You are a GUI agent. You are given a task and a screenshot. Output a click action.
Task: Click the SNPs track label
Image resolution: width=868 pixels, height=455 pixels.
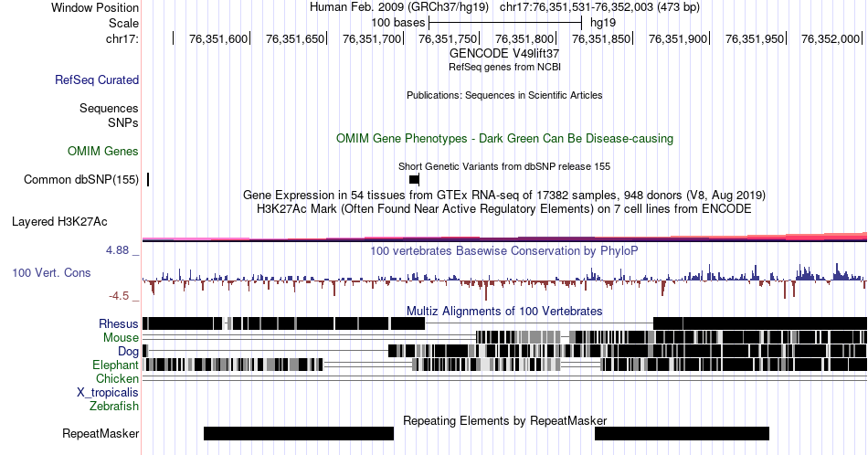123,122
